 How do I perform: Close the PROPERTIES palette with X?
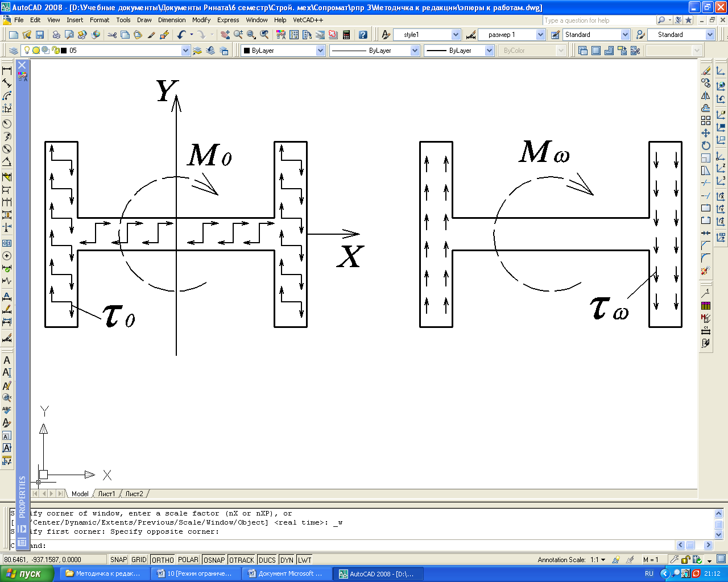click(x=22, y=65)
